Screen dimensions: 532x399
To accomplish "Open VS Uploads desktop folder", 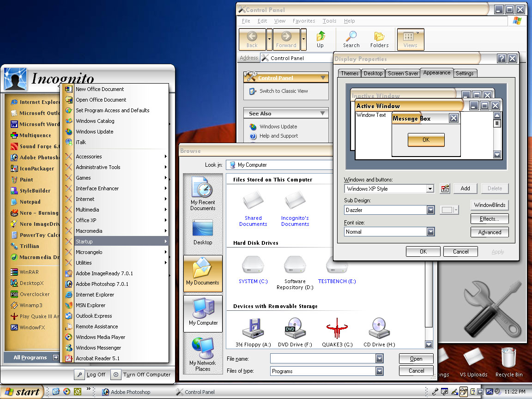I will coord(474,363).
